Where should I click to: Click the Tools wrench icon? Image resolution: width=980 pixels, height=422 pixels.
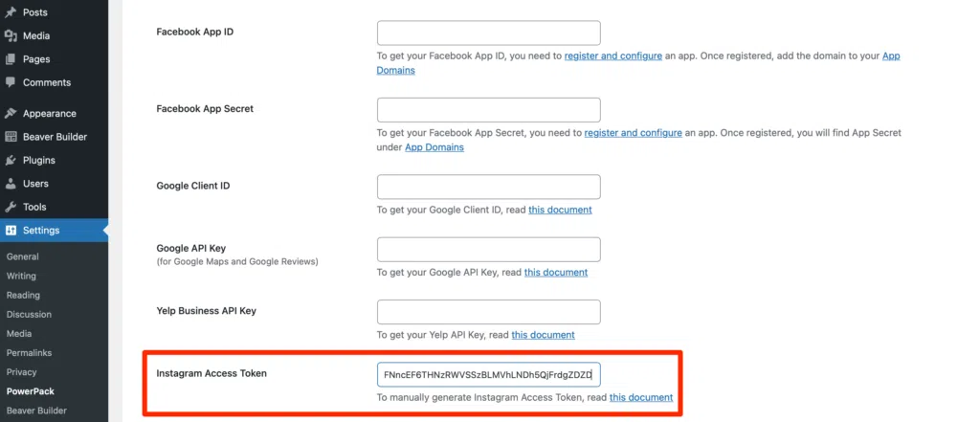point(10,207)
